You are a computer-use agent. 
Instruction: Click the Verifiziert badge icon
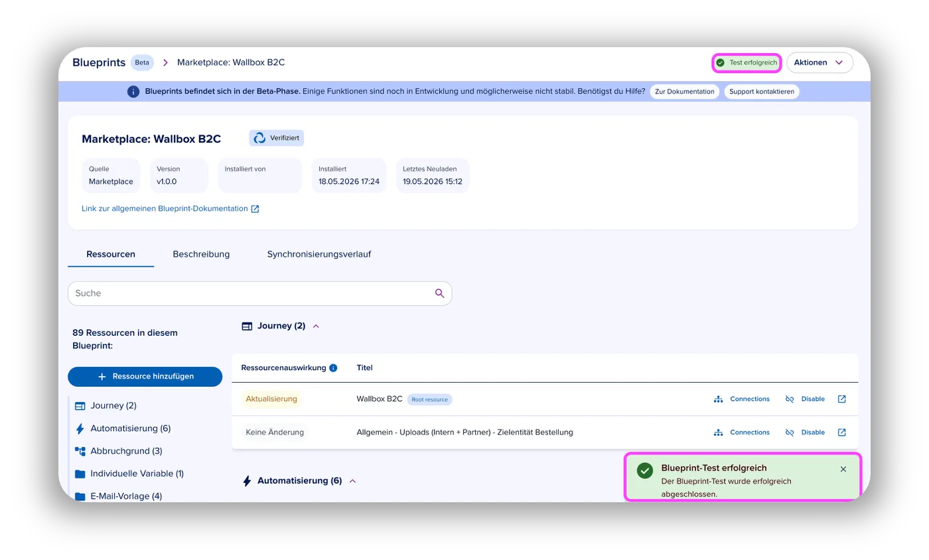(259, 138)
